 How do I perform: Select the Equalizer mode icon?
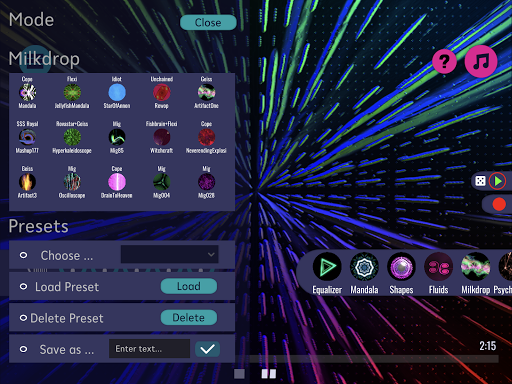[x=327, y=266]
